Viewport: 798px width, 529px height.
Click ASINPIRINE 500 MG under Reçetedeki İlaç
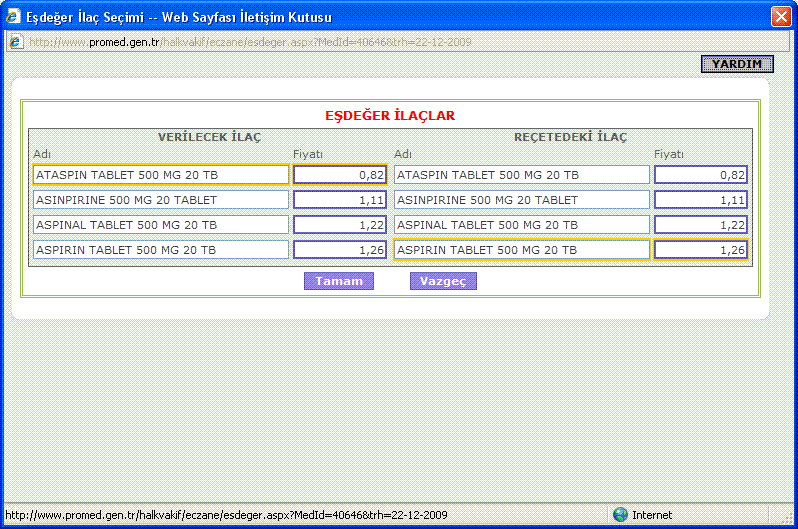point(522,200)
